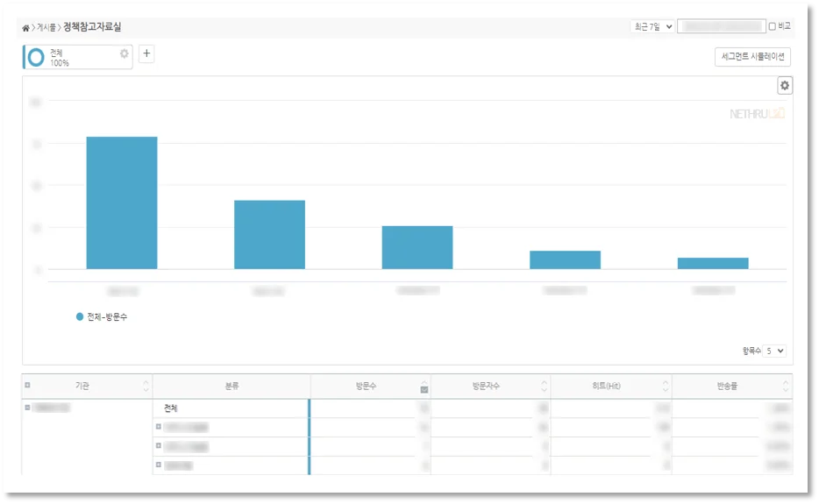The image size is (819, 504).
Task: Expand all rows via 기관 header icon
Action: pyautogui.click(x=27, y=386)
